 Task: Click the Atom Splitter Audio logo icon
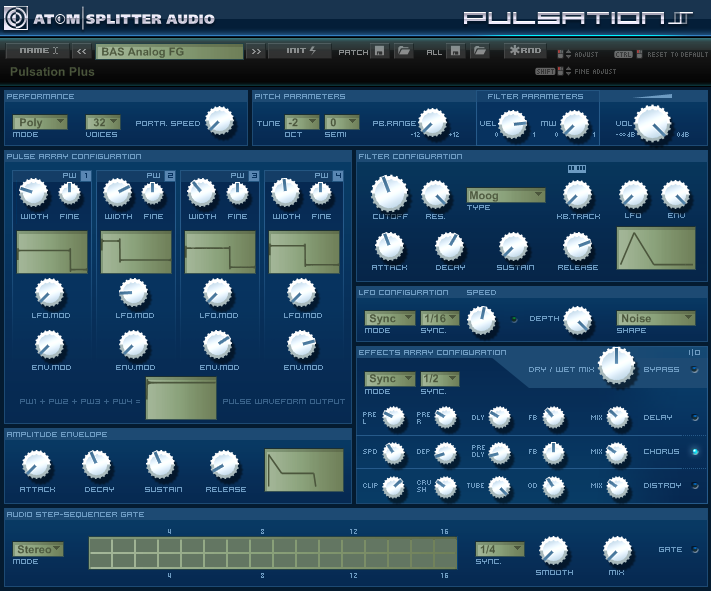click(x=16, y=18)
